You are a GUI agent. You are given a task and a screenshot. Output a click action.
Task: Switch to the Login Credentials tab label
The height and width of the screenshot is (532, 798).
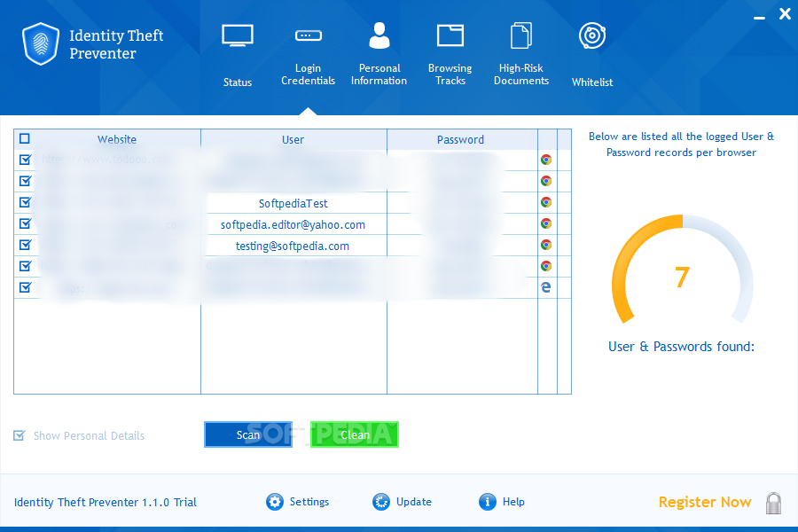coord(308,74)
